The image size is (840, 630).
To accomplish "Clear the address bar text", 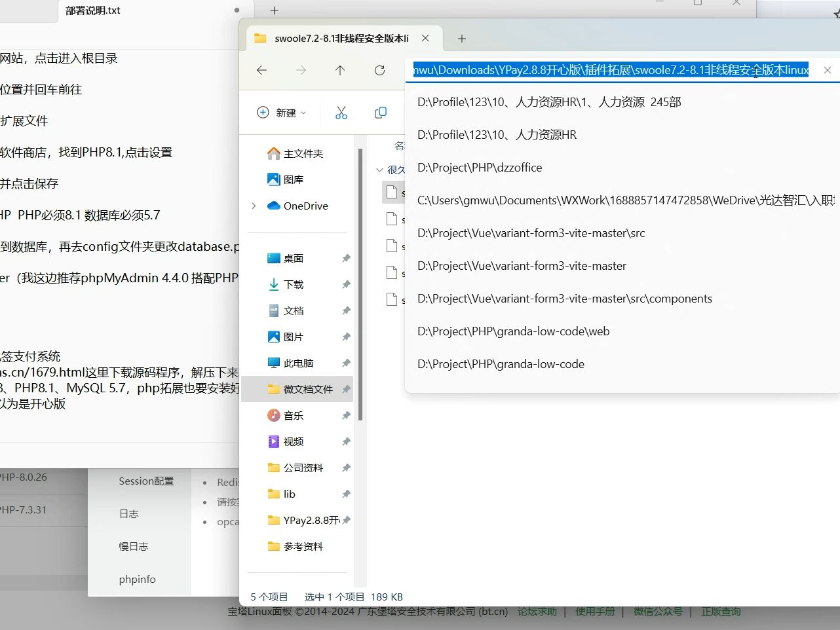I will [828, 70].
